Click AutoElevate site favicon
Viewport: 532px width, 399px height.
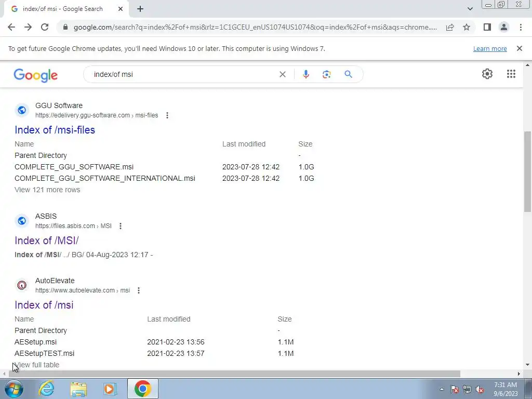pyautogui.click(x=22, y=285)
